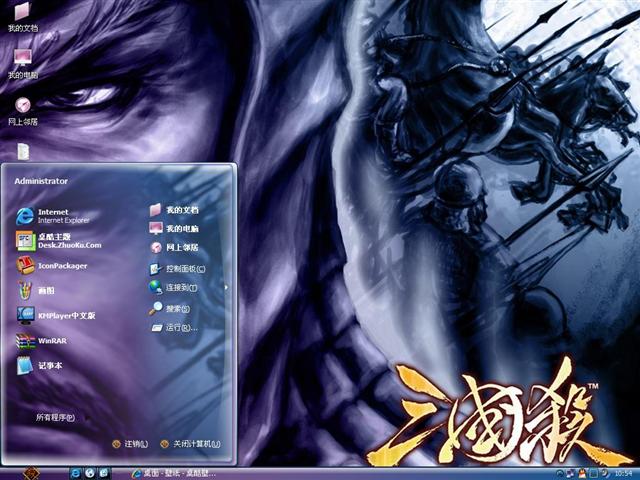Select the 我的文档 desktop icon
Viewport: 640px width, 480px height.
pos(22,16)
